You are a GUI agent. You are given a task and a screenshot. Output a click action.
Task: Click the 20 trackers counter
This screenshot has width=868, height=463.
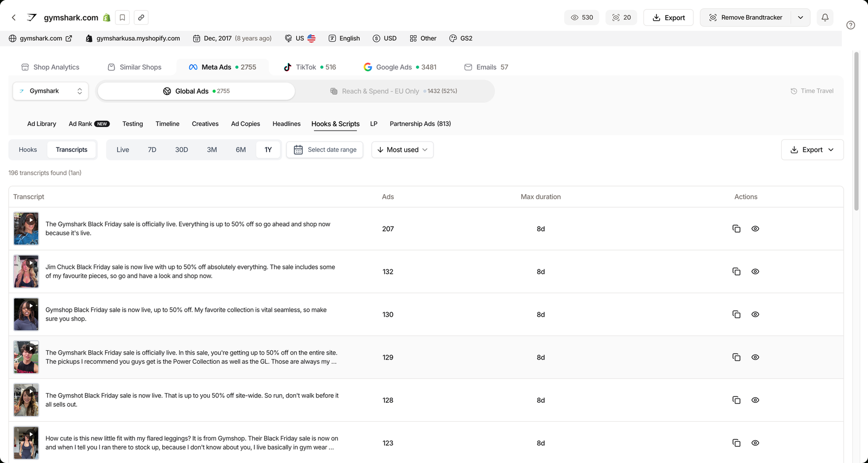coord(622,17)
